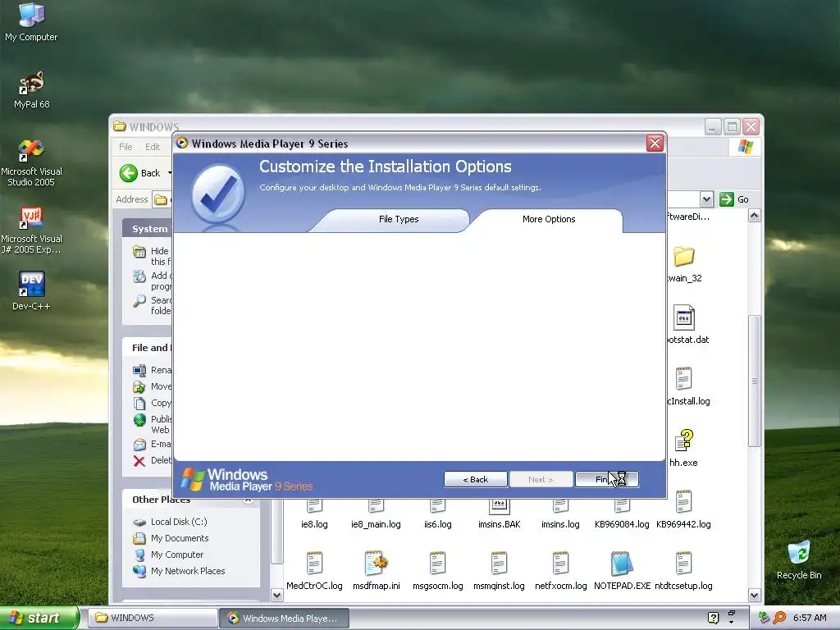Click the 6:57 AM clock

[810, 618]
